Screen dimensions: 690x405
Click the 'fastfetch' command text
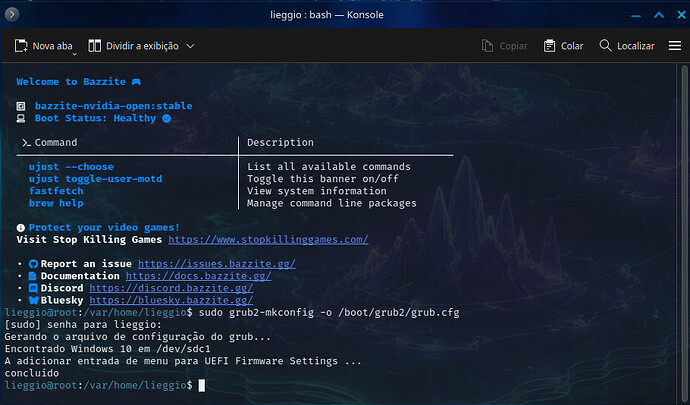point(56,191)
